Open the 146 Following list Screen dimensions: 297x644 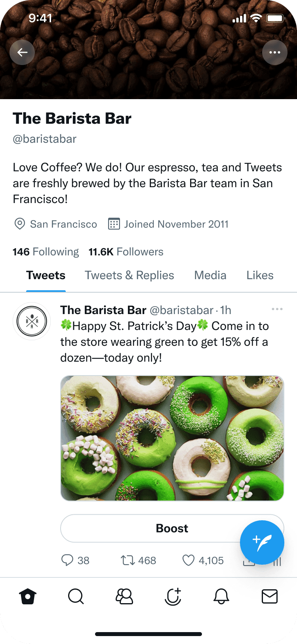coord(46,252)
